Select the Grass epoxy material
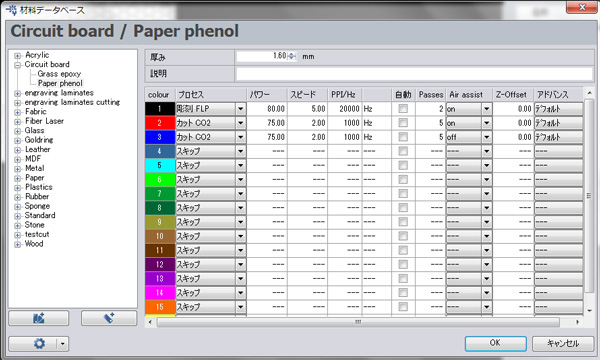This screenshot has width=600, height=360. pos(59,74)
